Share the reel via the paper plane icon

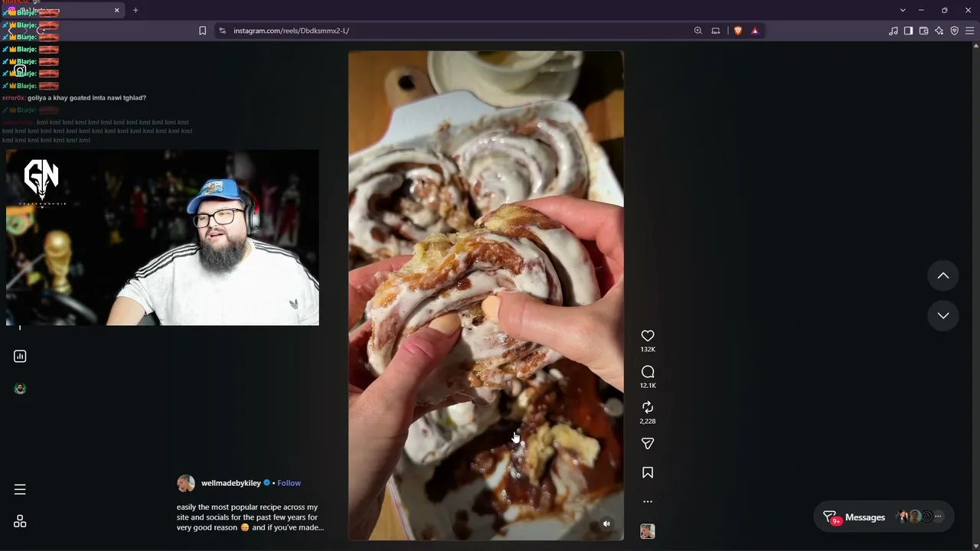(648, 444)
